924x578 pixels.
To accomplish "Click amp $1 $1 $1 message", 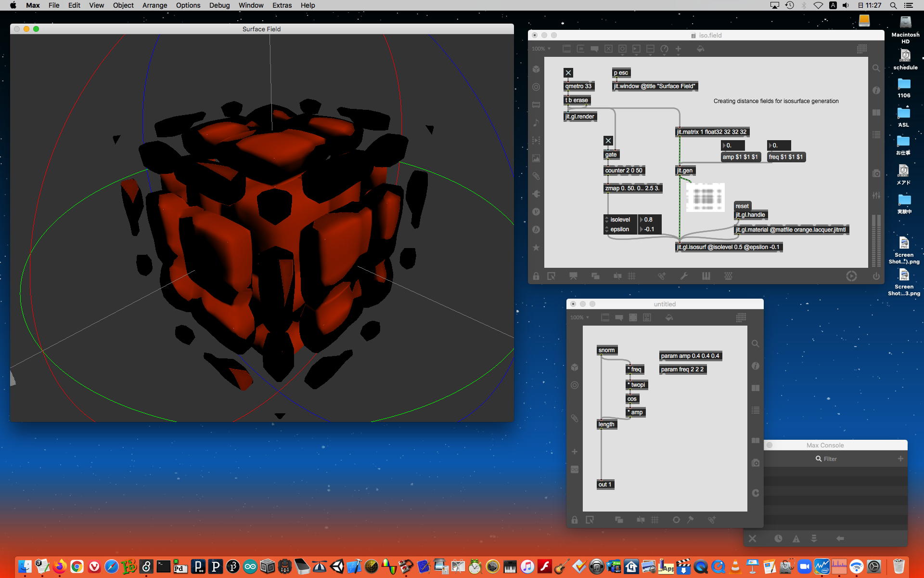I will pos(740,157).
